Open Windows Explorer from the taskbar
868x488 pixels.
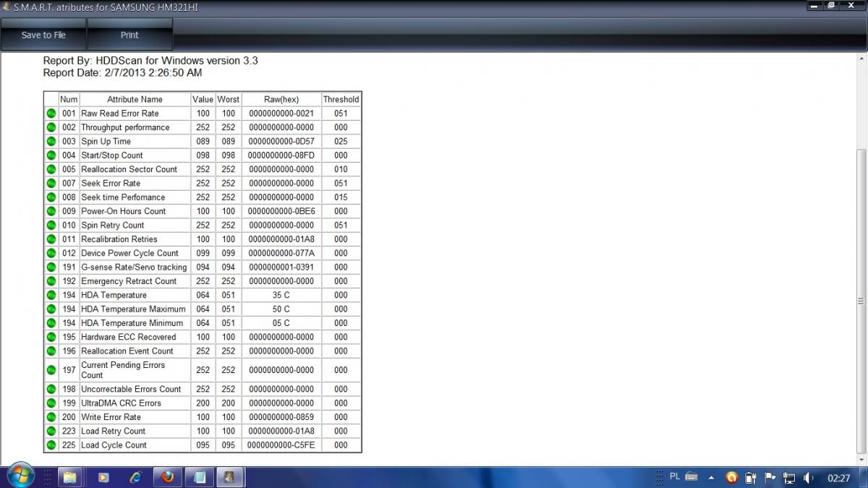point(69,477)
